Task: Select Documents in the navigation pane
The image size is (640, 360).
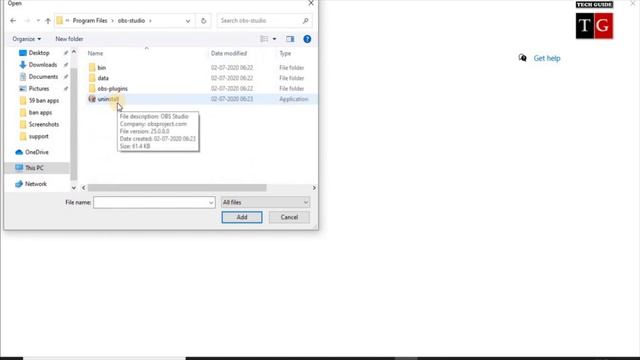Action: click(43, 76)
